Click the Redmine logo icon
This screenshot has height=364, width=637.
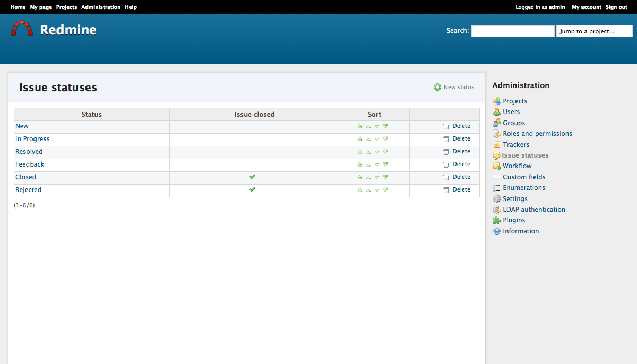(22, 29)
